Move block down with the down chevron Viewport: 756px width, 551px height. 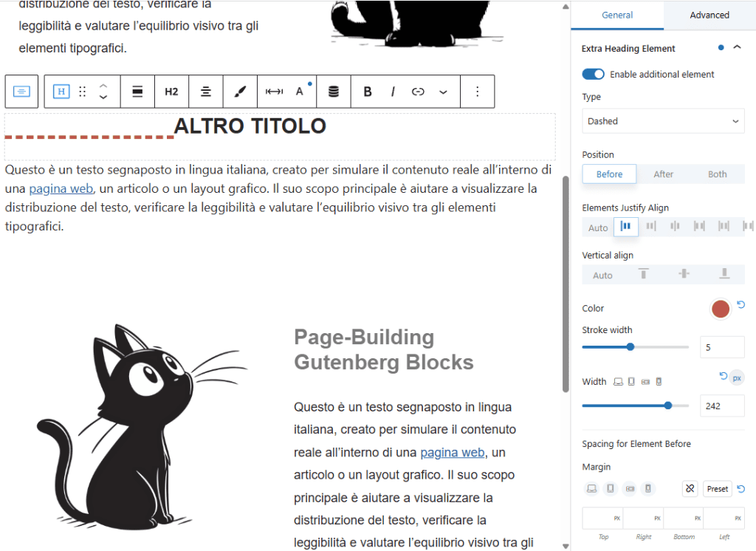103,97
